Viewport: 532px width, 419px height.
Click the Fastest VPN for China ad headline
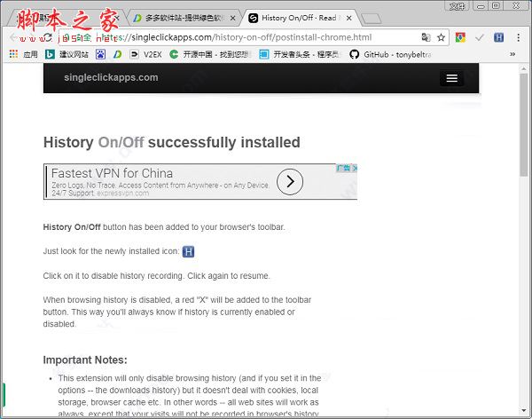pos(112,173)
